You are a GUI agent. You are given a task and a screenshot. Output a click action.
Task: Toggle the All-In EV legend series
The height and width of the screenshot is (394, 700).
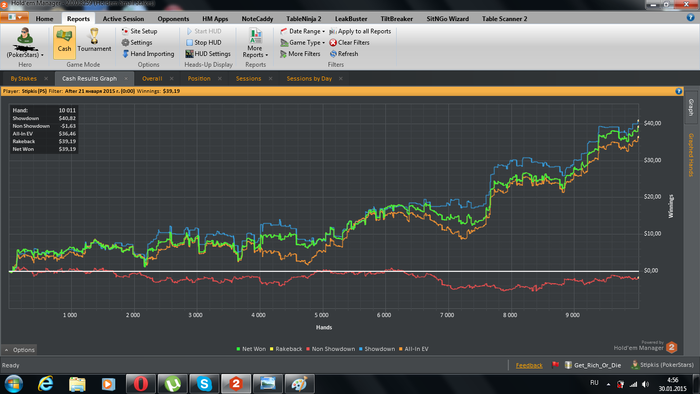(413, 349)
